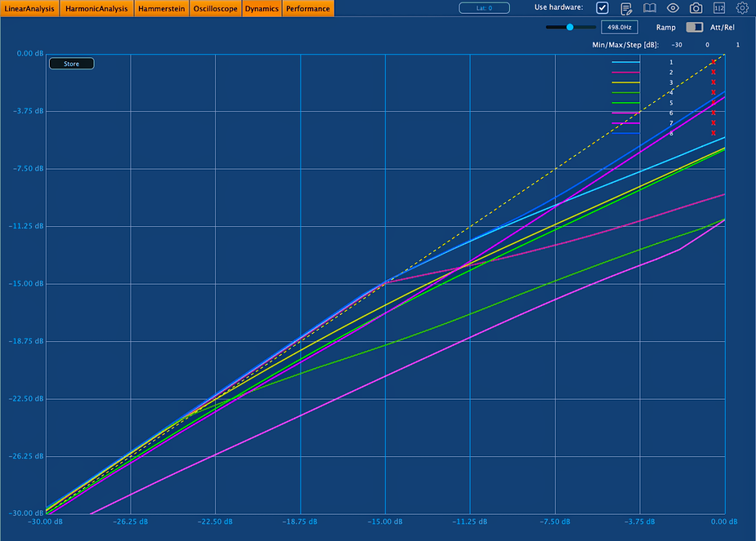Click the Lat: 0 latency button
This screenshot has height=541, width=756.
point(484,8)
